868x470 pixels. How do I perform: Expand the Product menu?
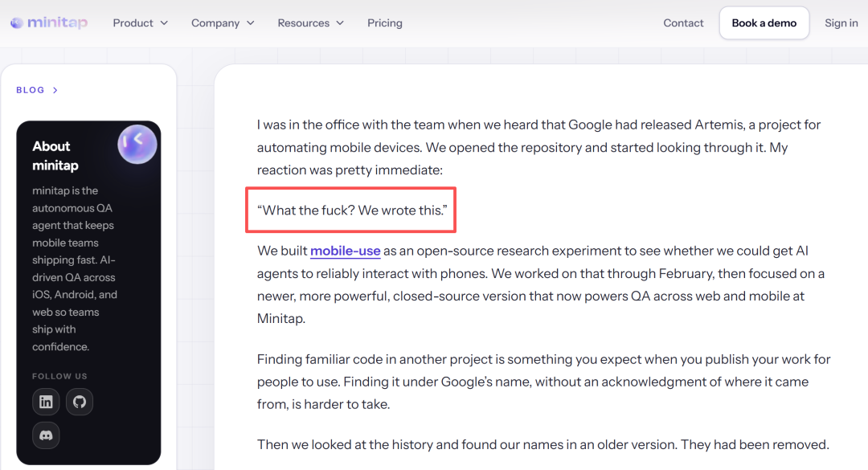(x=140, y=22)
